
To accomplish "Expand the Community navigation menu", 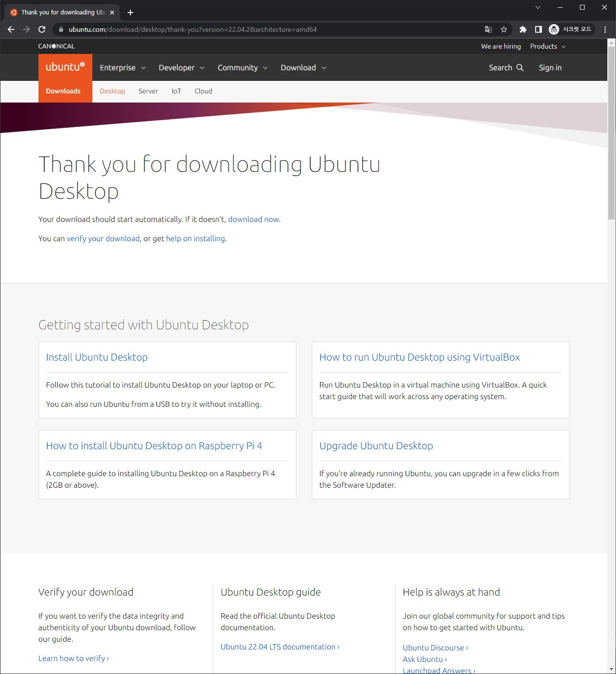I will click(x=243, y=67).
